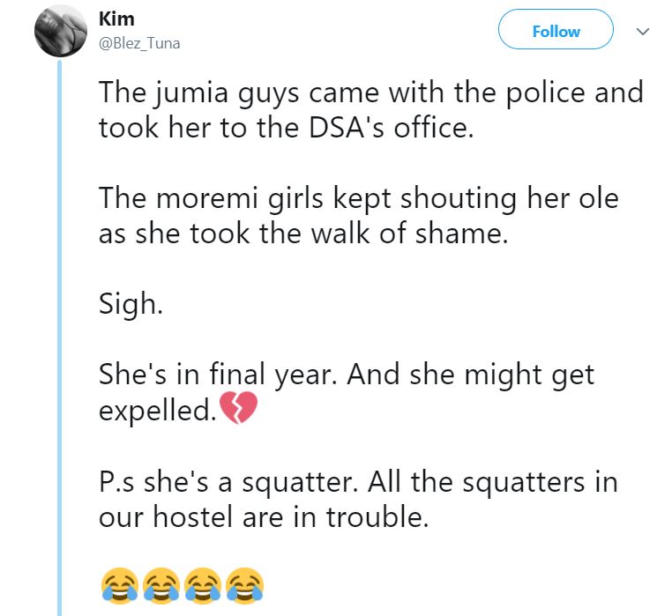Screen dimensions: 672x616
Task: Expand the tweet options chevron beside Follow
Action: click(x=644, y=32)
